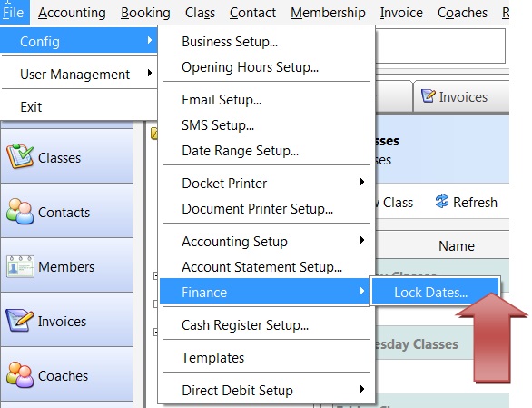Click the Members ID card icon in sidebar
This screenshot has height=408, width=532.
20,266
